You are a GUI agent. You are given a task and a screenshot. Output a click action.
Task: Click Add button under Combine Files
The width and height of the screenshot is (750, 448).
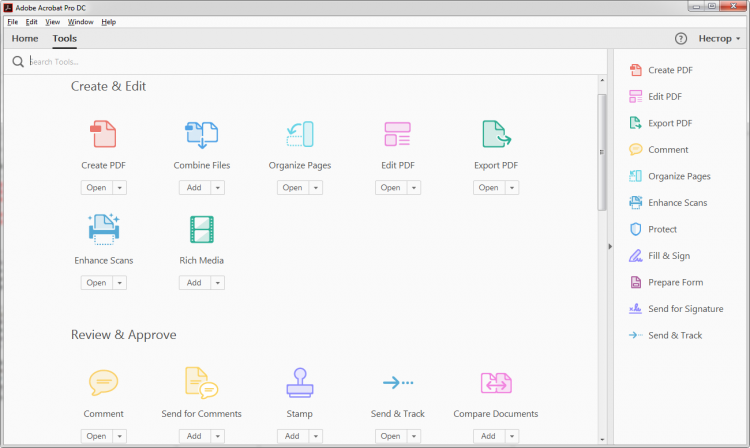pyautogui.click(x=195, y=187)
